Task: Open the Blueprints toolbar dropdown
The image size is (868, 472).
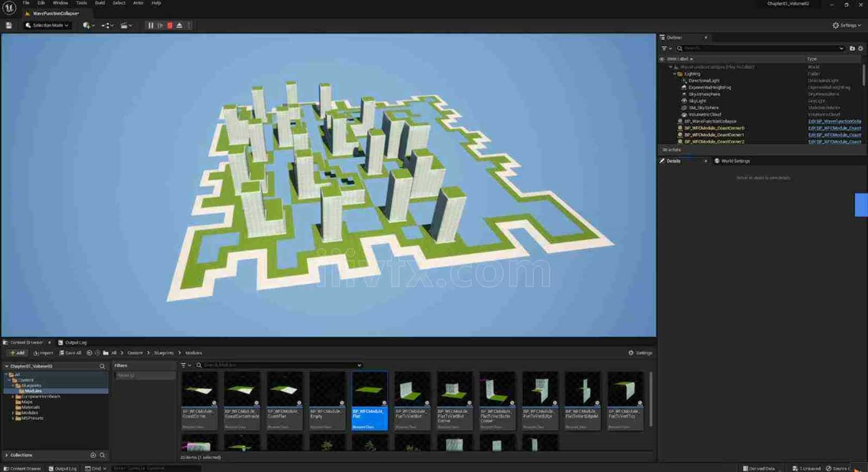Action: coord(107,26)
